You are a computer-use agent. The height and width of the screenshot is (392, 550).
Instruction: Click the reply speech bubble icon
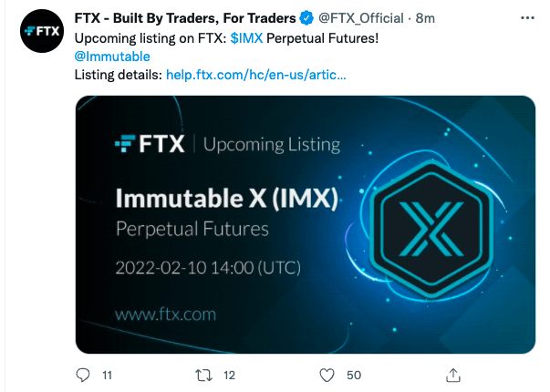(82, 375)
